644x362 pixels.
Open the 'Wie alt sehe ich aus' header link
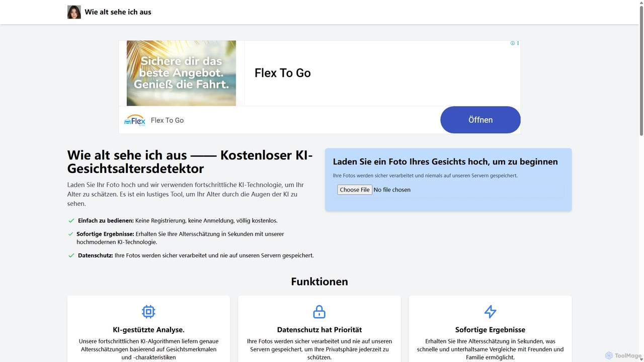click(118, 12)
